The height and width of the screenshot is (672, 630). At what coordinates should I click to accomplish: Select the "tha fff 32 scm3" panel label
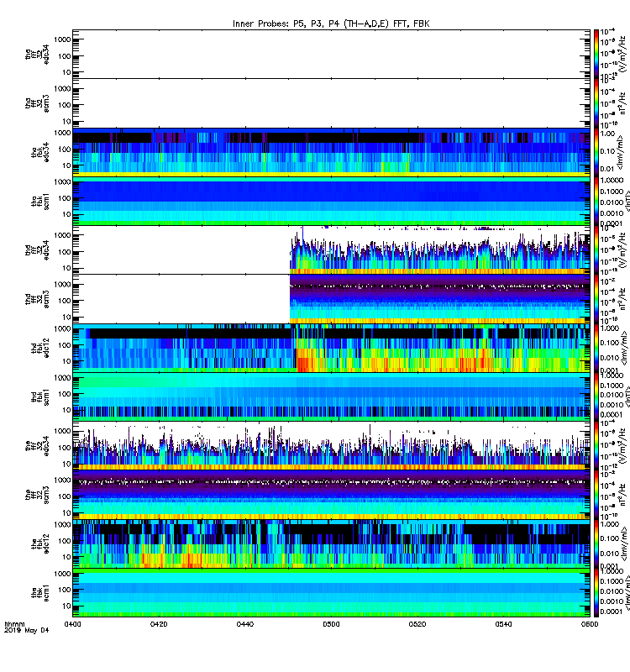point(37,103)
